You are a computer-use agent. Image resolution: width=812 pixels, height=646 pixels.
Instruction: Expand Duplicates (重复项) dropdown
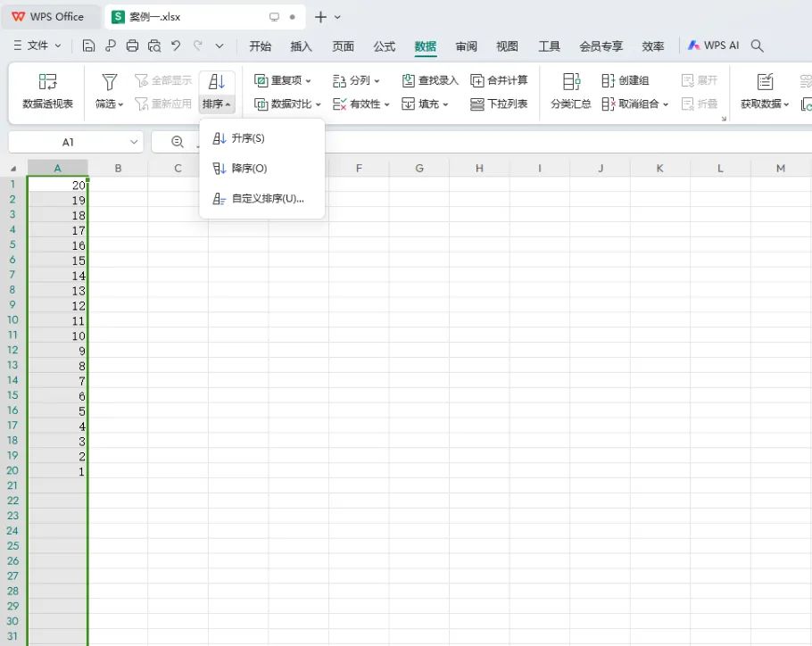pos(308,80)
